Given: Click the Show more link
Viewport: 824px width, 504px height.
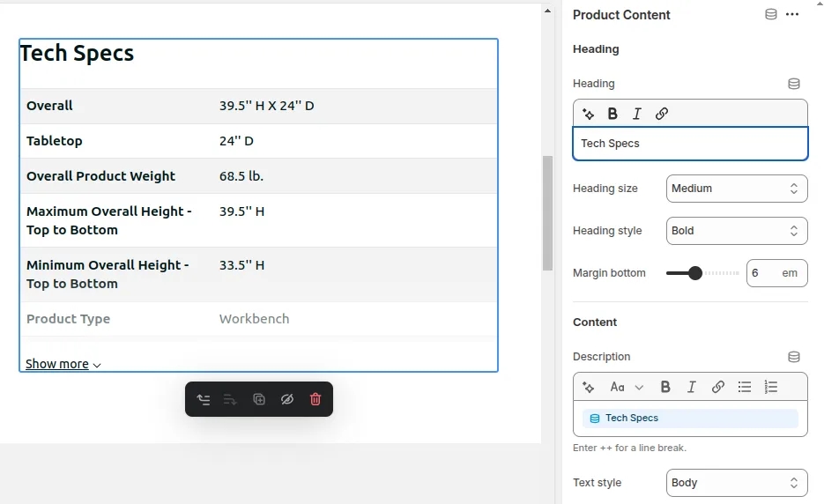Looking at the screenshot, I should pyautogui.click(x=63, y=364).
